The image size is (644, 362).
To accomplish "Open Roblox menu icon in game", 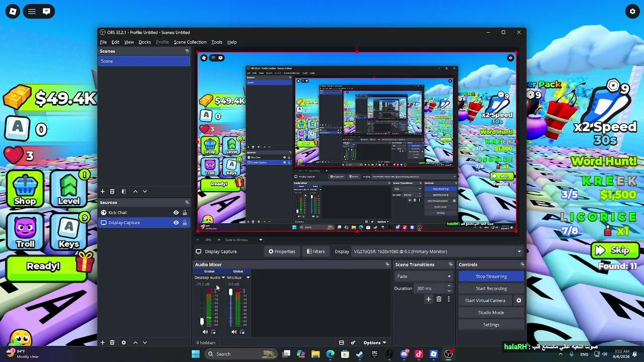I will [x=32, y=12].
